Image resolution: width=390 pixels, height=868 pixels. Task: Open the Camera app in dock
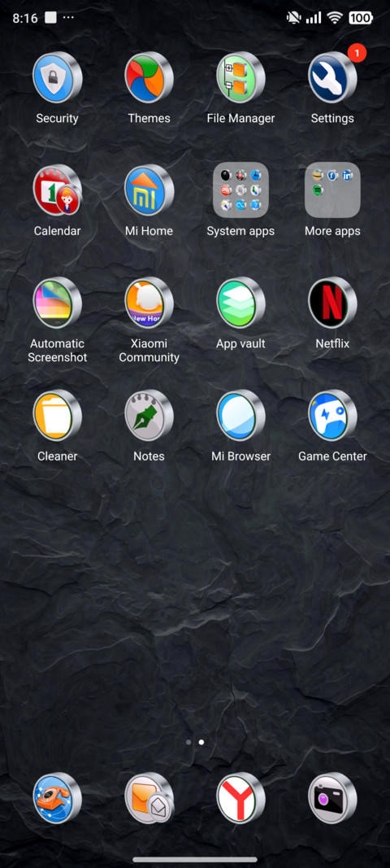pos(332,798)
